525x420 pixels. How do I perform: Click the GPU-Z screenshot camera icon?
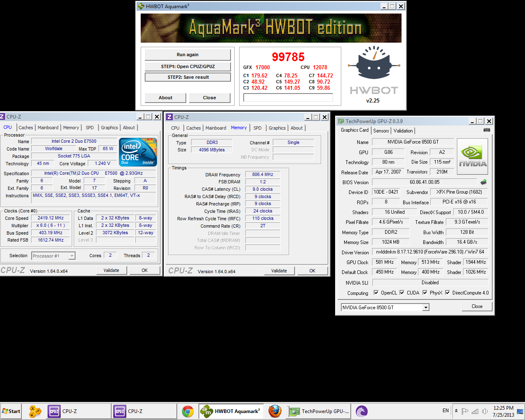[486, 130]
